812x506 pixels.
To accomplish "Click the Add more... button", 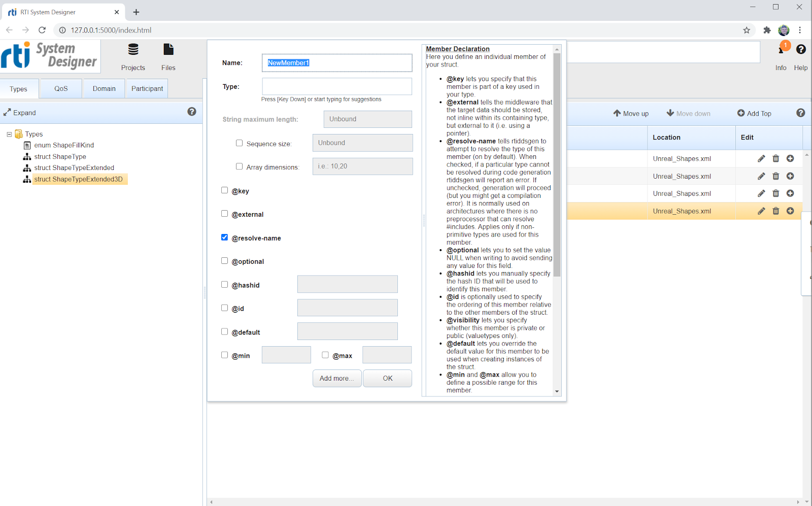I will 337,378.
